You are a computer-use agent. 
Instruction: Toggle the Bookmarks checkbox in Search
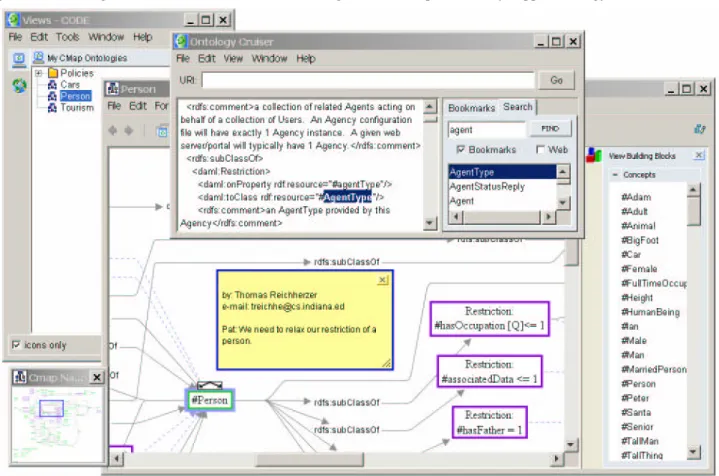[460, 149]
